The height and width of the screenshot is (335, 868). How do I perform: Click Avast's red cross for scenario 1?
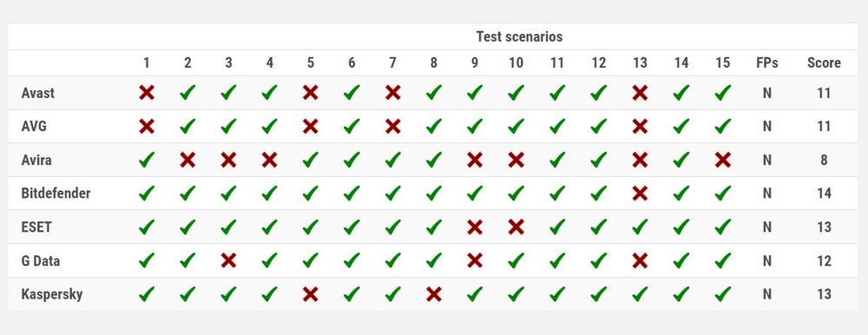(x=147, y=93)
